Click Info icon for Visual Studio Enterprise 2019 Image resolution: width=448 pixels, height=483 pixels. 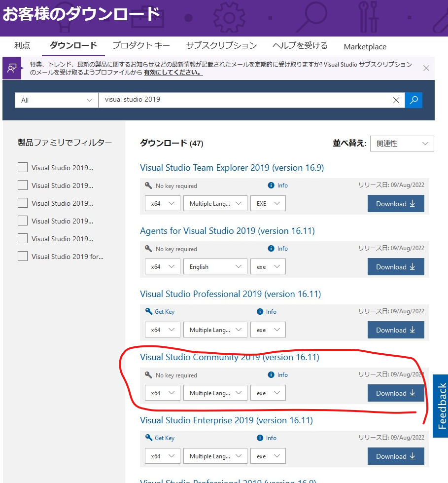(x=260, y=438)
